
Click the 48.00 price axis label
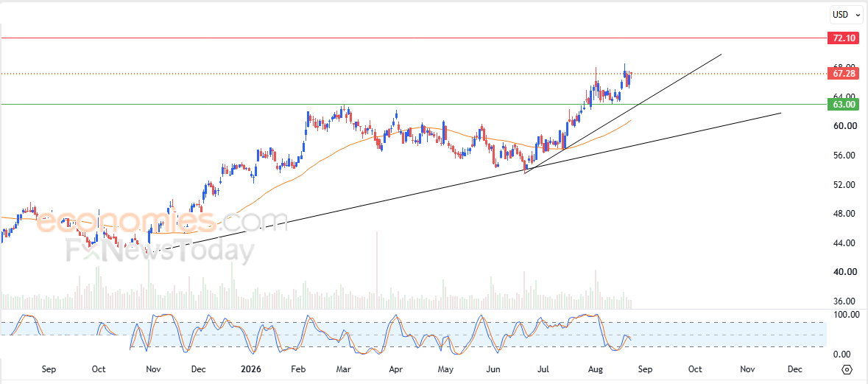click(847, 214)
